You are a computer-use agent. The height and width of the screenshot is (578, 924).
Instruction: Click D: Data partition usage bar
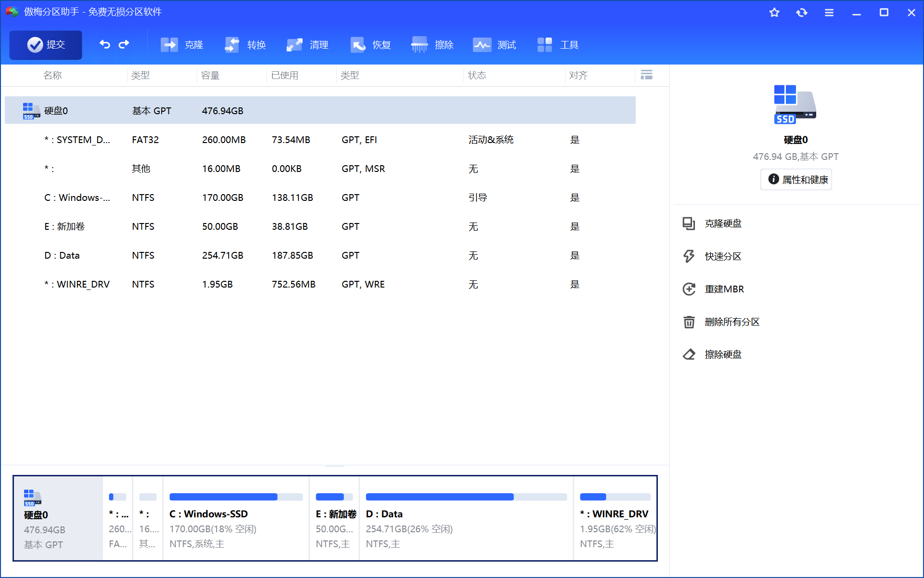click(x=466, y=497)
